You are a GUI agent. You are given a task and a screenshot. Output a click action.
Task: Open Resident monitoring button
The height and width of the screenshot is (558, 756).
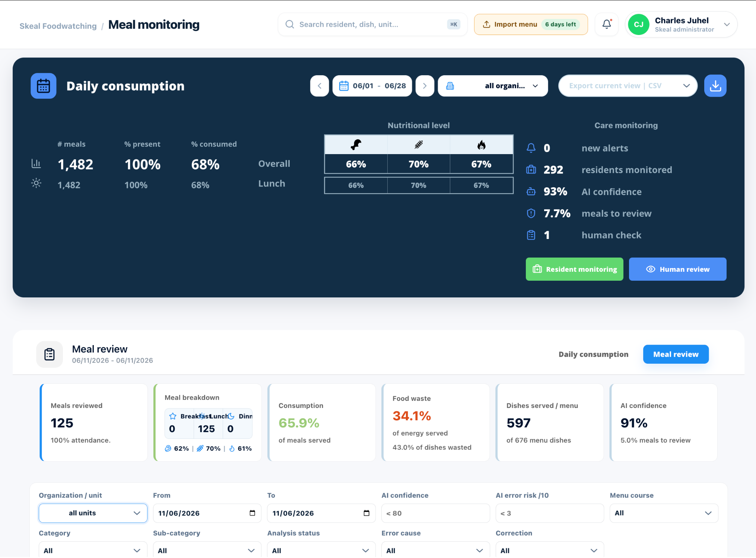574,269
